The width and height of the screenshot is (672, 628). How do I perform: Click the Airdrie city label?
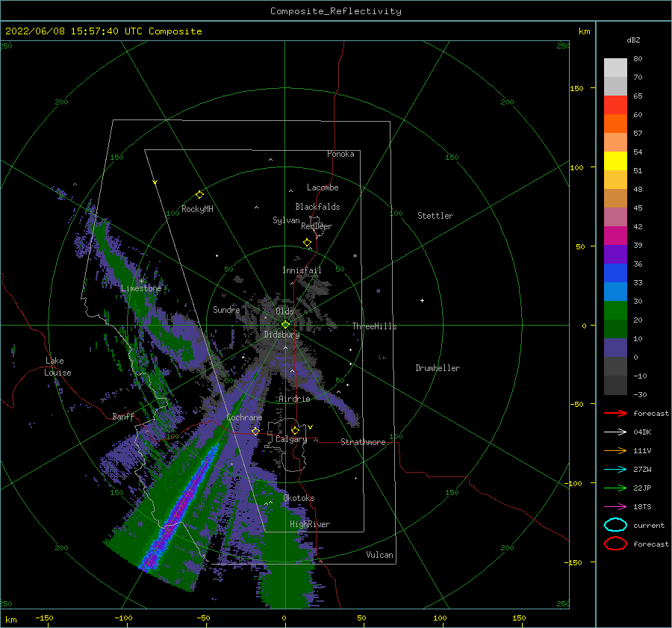pyautogui.click(x=294, y=399)
